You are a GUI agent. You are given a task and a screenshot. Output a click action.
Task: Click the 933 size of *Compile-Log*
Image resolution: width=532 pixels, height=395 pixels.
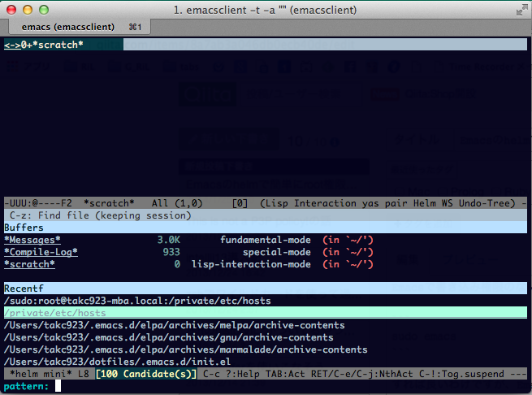171,252
